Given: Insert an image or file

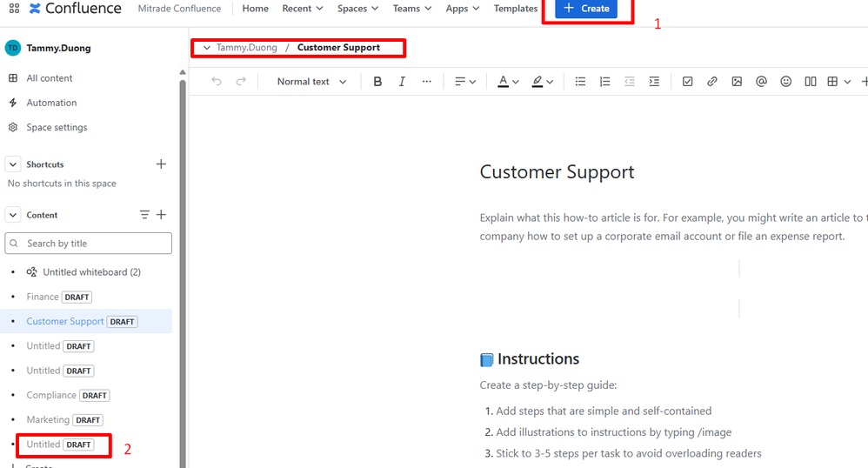Looking at the screenshot, I should click(x=737, y=82).
